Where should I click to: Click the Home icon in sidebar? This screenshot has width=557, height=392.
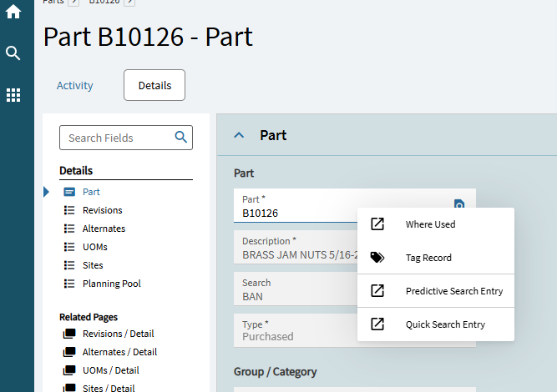[x=13, y=13]
